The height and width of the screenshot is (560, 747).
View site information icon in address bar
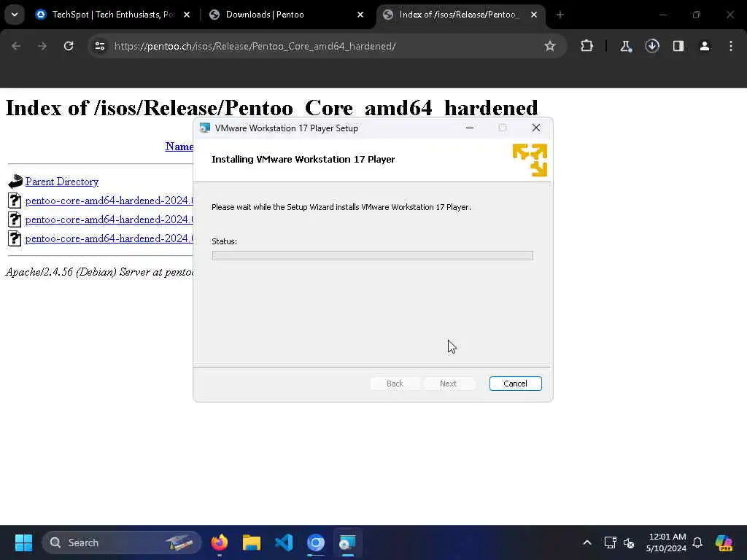click(x=99, y=46)
